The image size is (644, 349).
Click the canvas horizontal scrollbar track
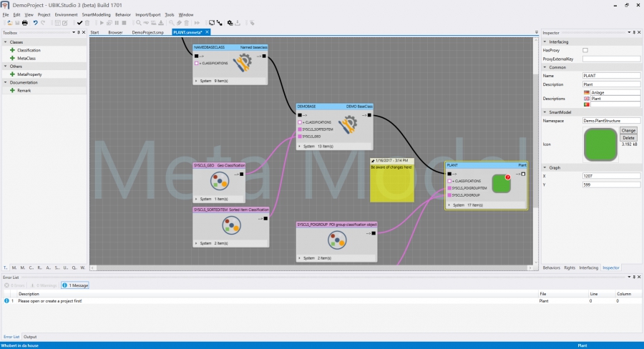311,267
